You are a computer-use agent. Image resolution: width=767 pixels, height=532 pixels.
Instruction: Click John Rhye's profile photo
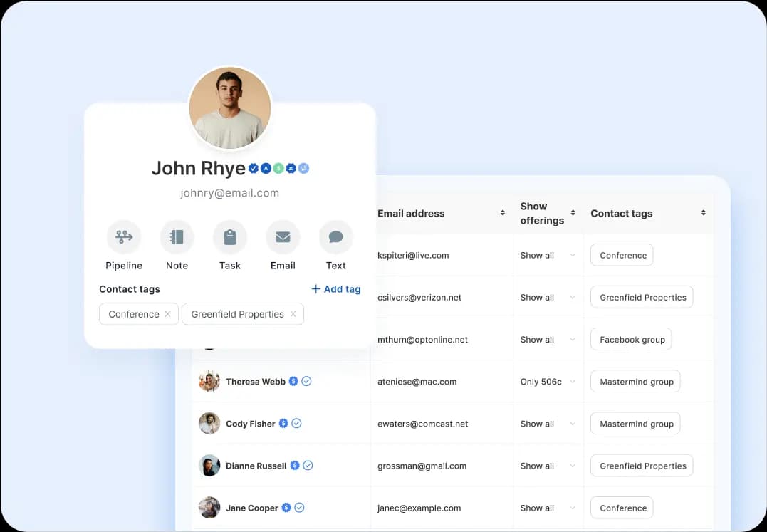pos(230,108)
